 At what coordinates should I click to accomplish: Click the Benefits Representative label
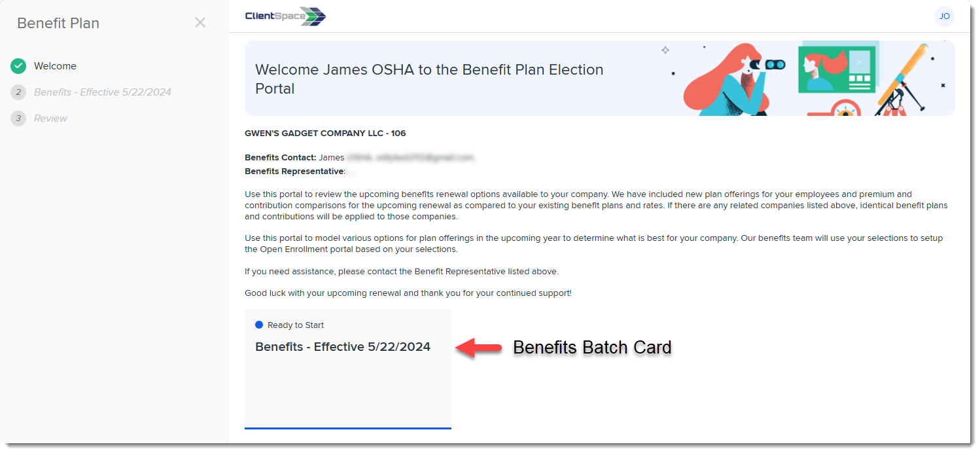[295, 171]
